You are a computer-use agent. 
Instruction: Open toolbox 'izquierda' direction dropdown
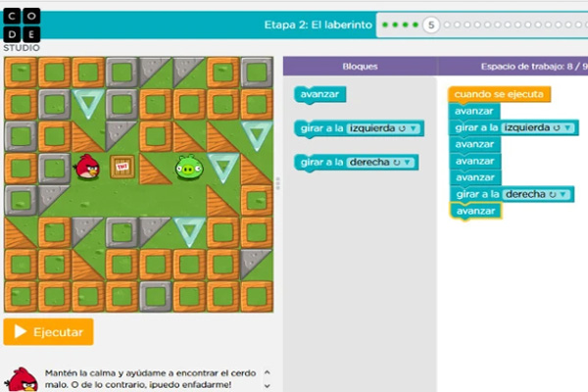click(x=384, y=128)
